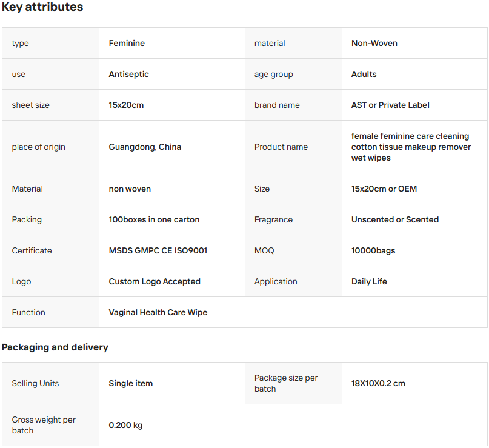
Task: Click the Daily Life application value
Action: [369, 281]
